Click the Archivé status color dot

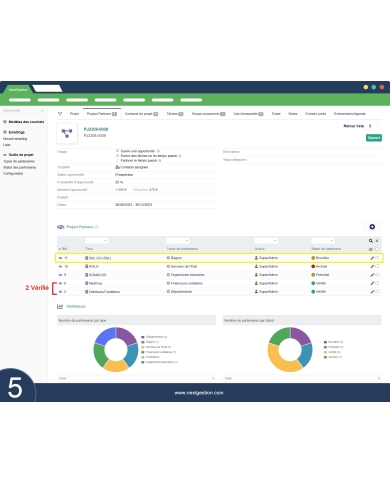pyautogui.click(x=313, y=266)
